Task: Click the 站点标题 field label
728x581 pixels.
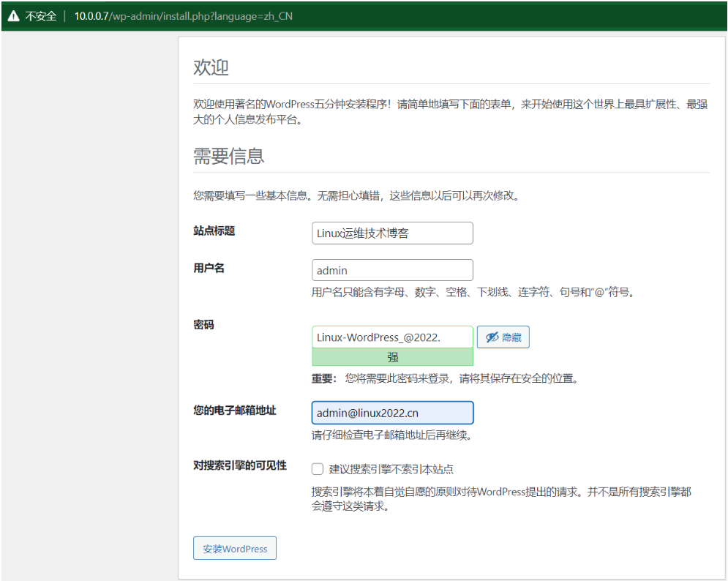Action: coord(214,230)
